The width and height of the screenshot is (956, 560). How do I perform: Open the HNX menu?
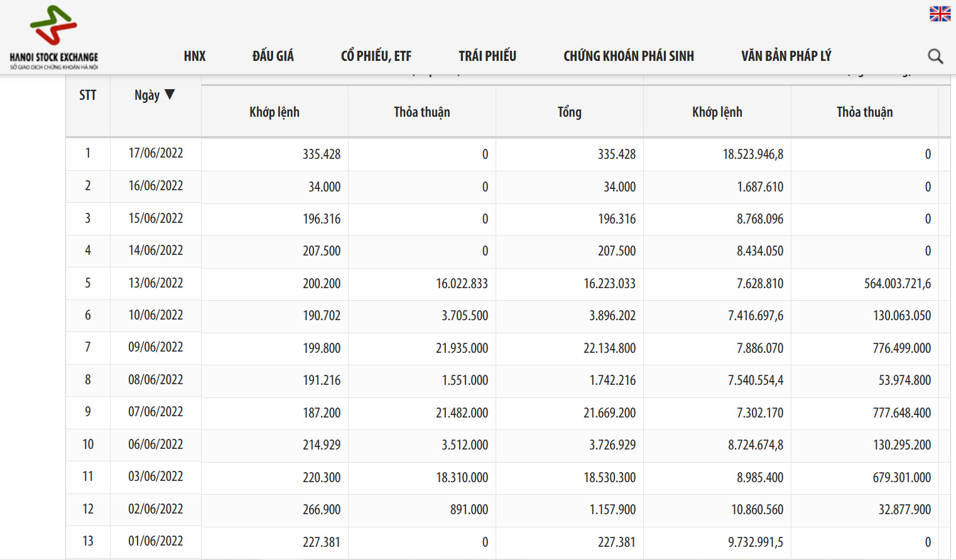pos(195,57)
